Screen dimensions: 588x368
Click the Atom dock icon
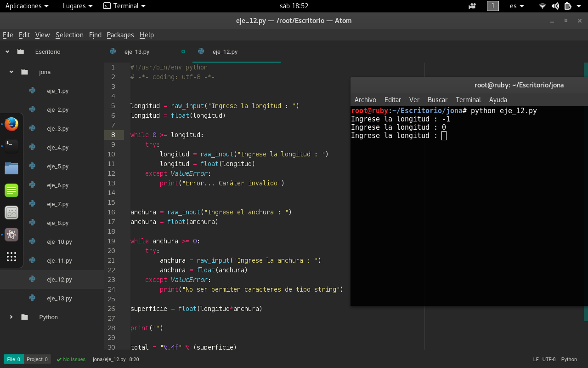pos(11,235)
